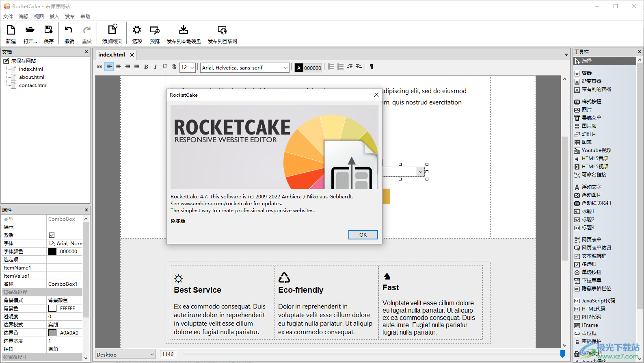Toggle paragraph marks (¶) icon
Image resolution: width=644 pixels, height=363 pixels.
[x=372, y=67]
